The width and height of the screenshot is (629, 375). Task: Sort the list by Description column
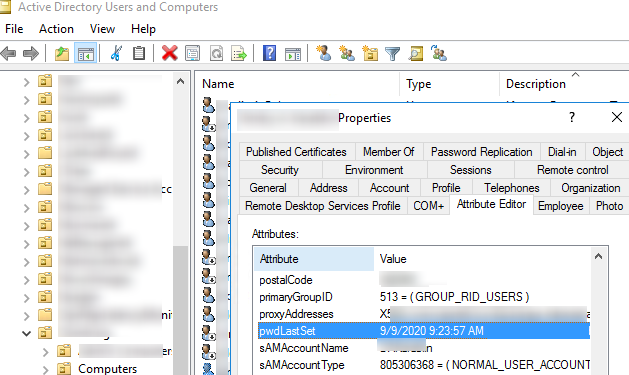coord(564,84)
